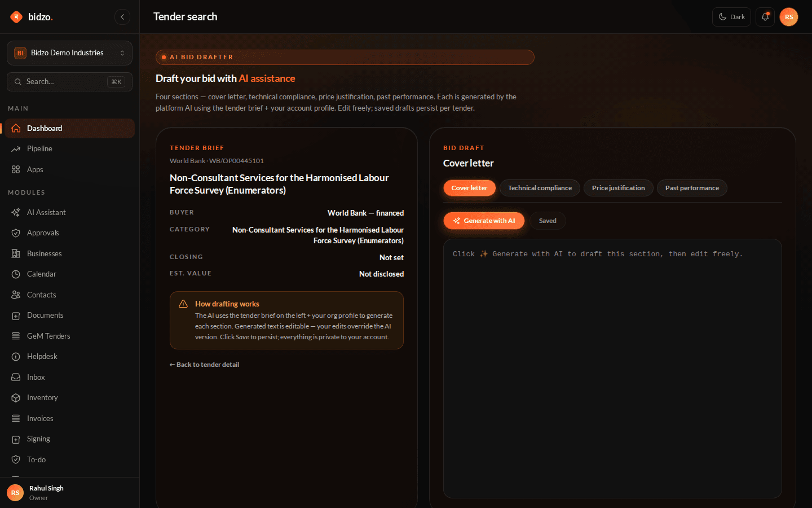Click the 'AI assistance' heading text
The image size is (812, 508).
267,78
